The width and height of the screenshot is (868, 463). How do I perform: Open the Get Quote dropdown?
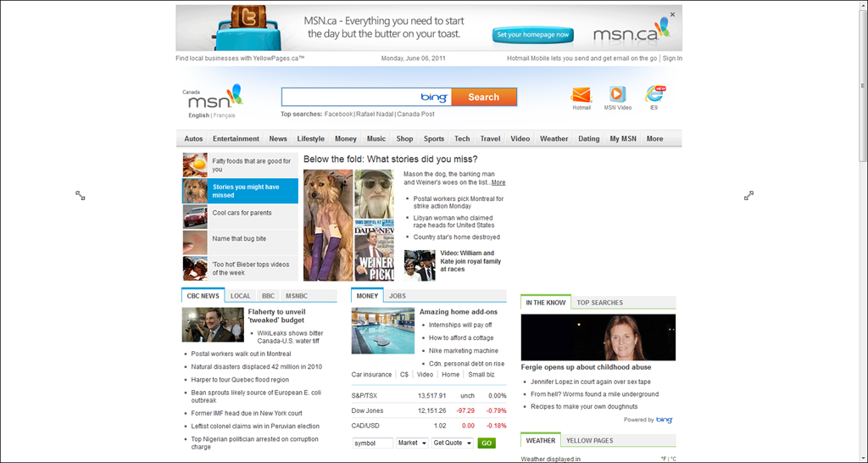453,443
